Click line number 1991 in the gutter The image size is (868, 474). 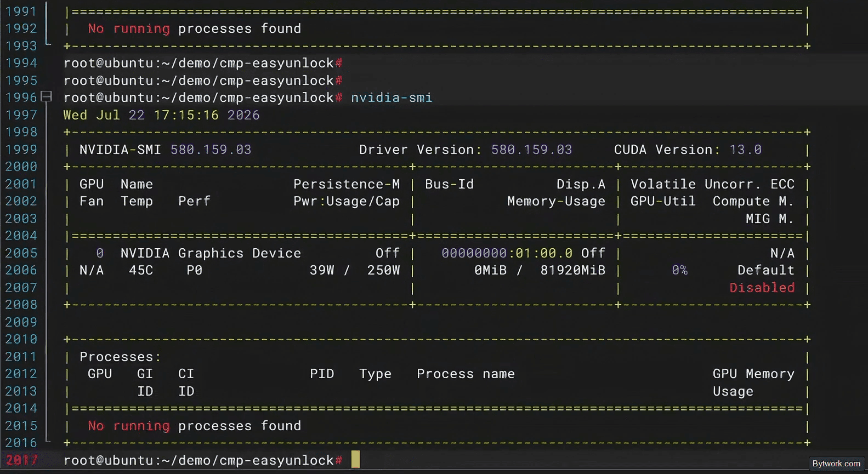point(21,12)
